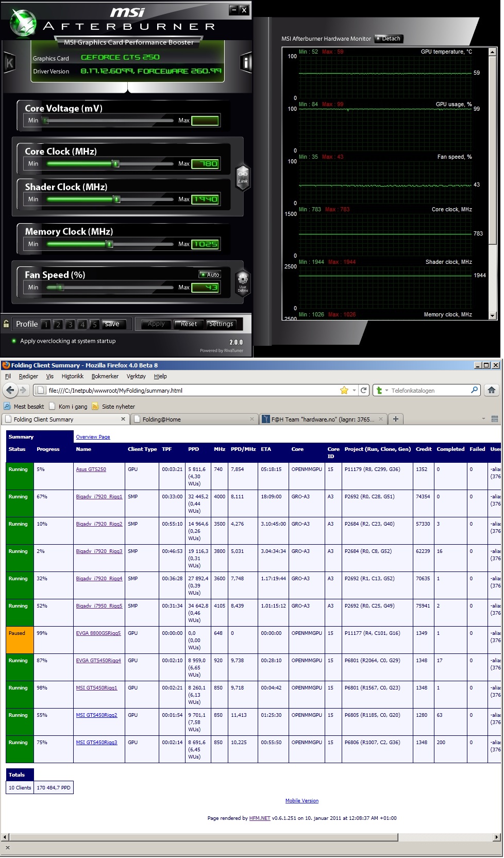Open the Fil menu in Firefox

[x=8, y=376]
